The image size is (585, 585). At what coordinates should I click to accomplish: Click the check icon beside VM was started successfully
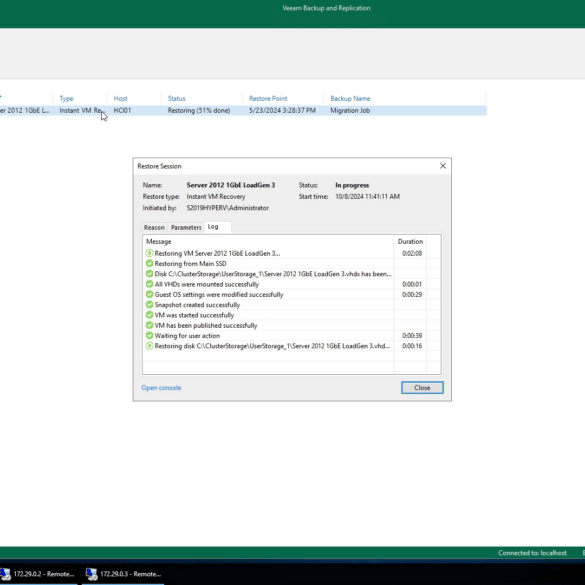149,315
